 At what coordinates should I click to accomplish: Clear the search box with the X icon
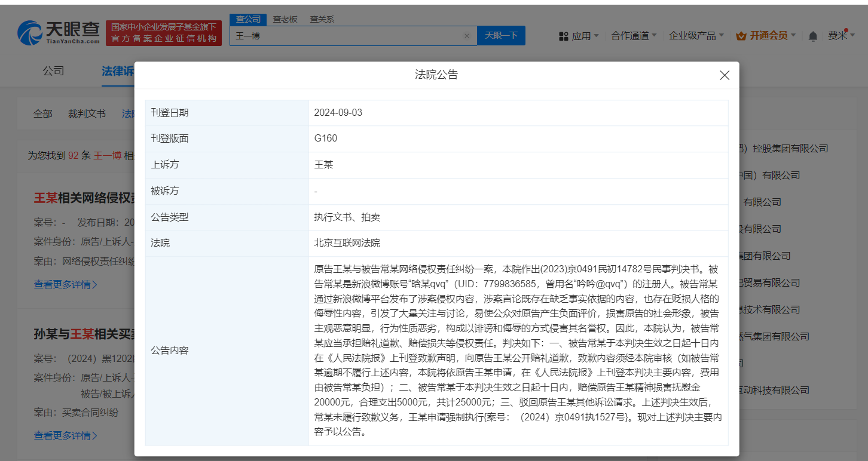tap(467, 36)
